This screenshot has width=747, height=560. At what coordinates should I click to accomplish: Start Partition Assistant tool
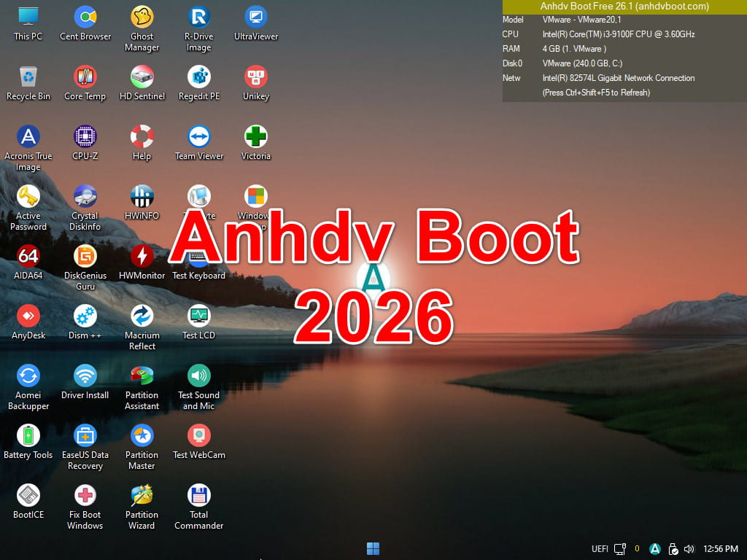coord(142,387)
